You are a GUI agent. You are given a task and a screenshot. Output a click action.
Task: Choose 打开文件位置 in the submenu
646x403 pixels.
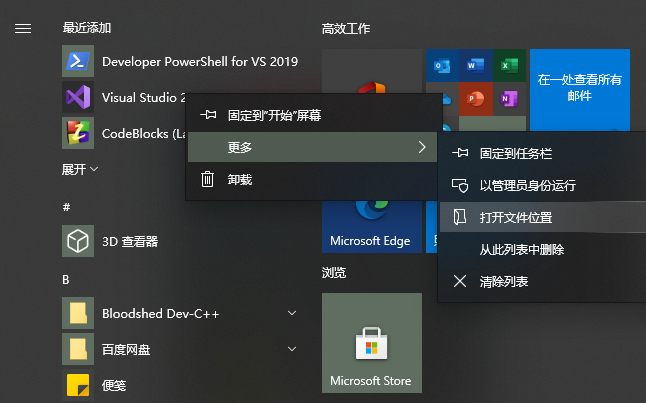[x=543, y=217]
